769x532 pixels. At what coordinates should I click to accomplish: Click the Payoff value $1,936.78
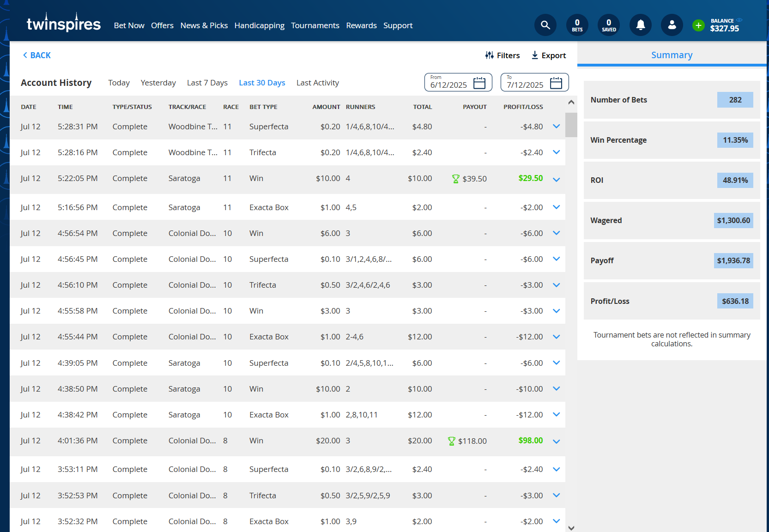click(x=733, y=260)
